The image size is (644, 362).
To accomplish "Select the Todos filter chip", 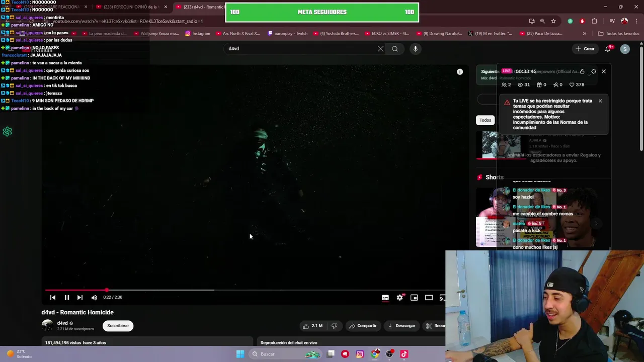I will [x=486, y=120].
